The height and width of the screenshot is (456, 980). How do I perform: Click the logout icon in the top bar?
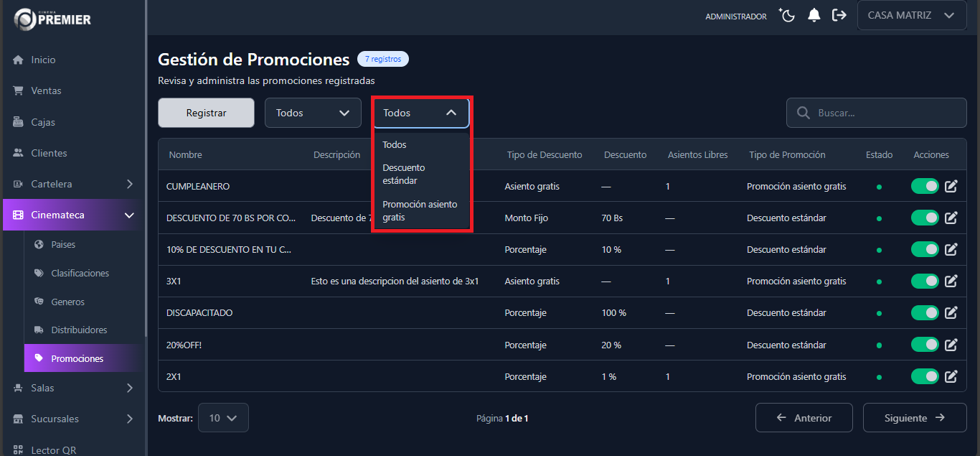pyautogui.click(x=839, y=14)
